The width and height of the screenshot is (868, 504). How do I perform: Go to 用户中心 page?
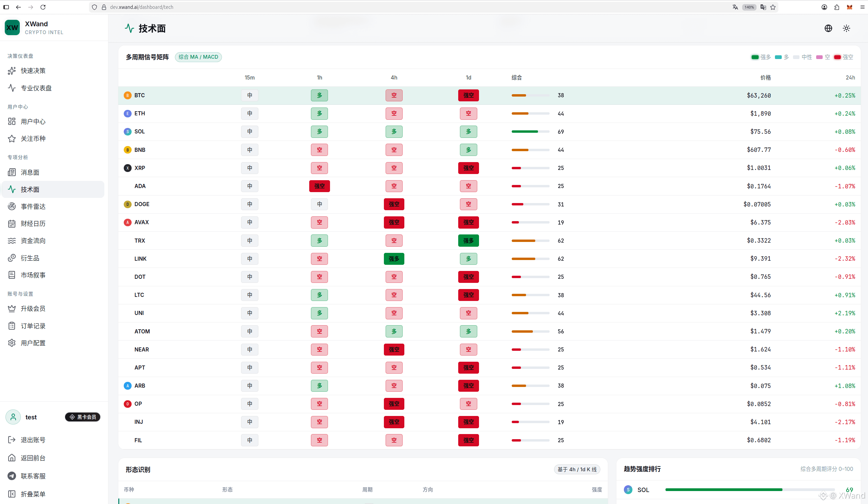53,121
